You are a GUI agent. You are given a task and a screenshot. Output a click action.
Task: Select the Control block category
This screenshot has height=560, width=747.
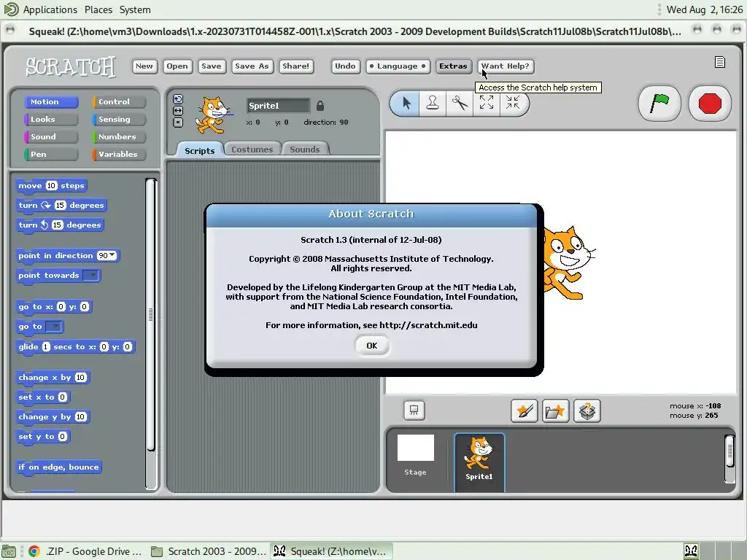tap(119, 102)
